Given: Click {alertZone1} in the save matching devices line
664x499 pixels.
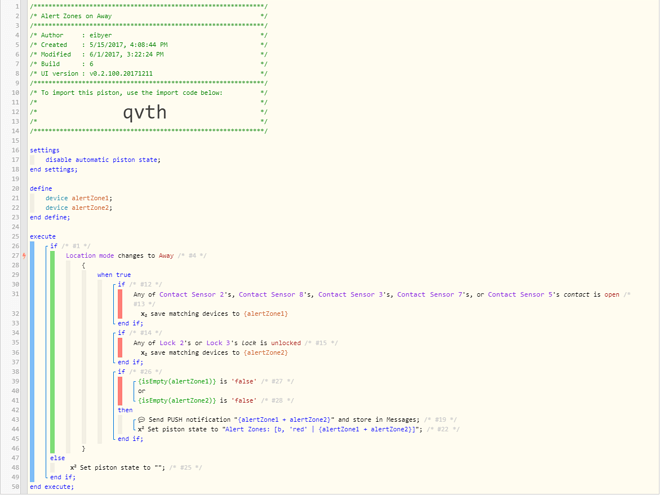Looking at the screenshot, I should coord(266,314).
